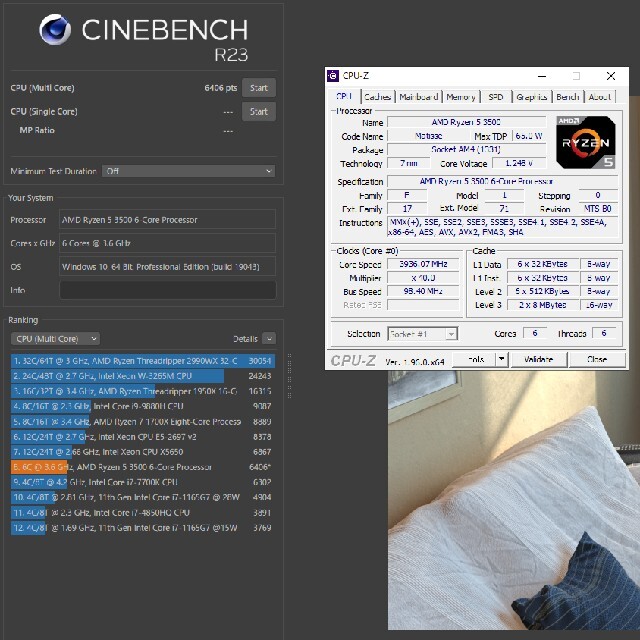This screenshot has width=640, height=640.
Task: Open the Memory tab in CPU-Z
Action: click(x=461, y=97)
